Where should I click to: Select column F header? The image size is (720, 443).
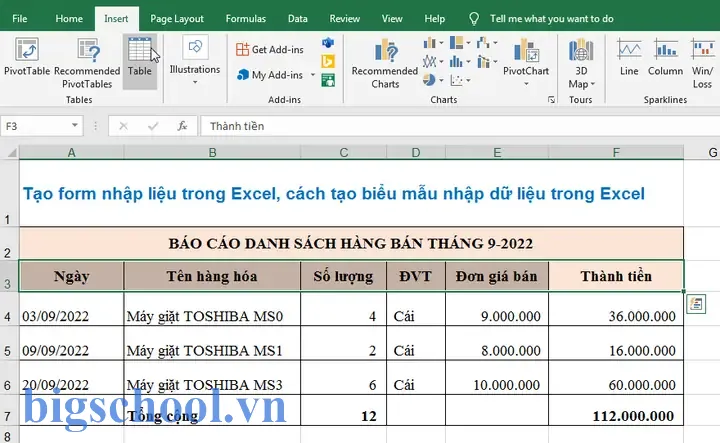(616, 152)
